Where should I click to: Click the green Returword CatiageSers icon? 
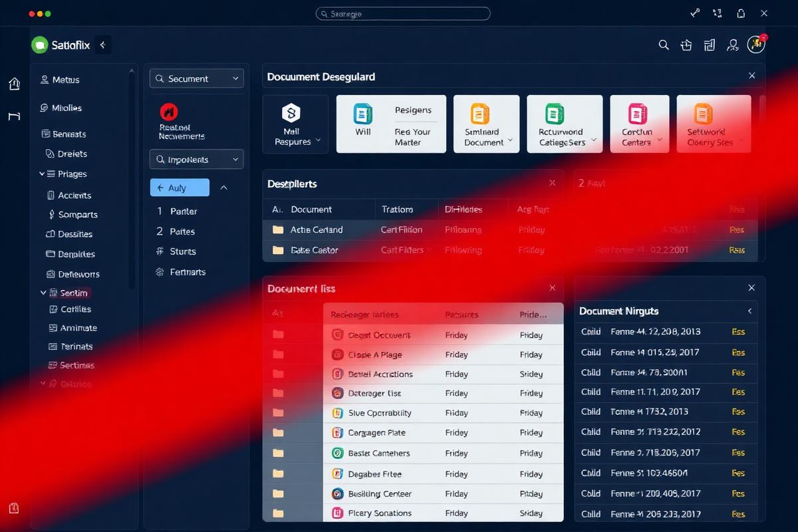pos(555,113)
